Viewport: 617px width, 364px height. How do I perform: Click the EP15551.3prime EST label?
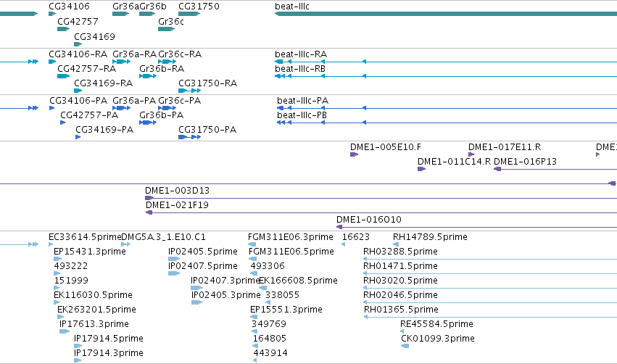click(286, 310)
